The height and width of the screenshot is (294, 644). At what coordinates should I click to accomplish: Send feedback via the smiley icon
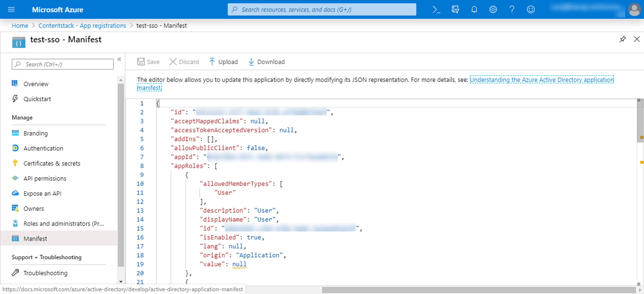click(530, 10)
